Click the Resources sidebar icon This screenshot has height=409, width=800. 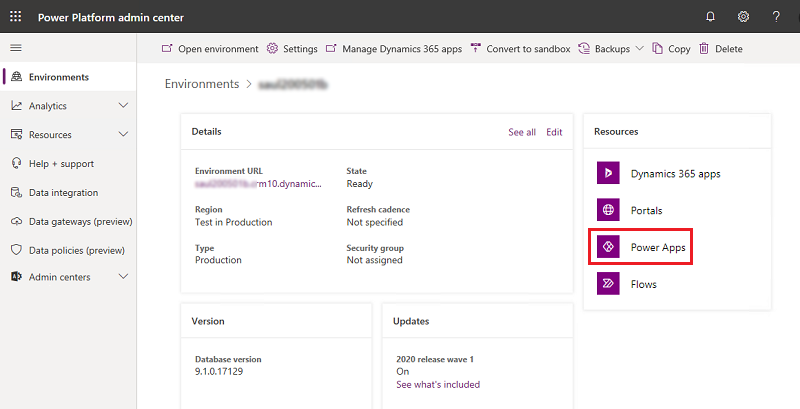[x=17, y=135]
